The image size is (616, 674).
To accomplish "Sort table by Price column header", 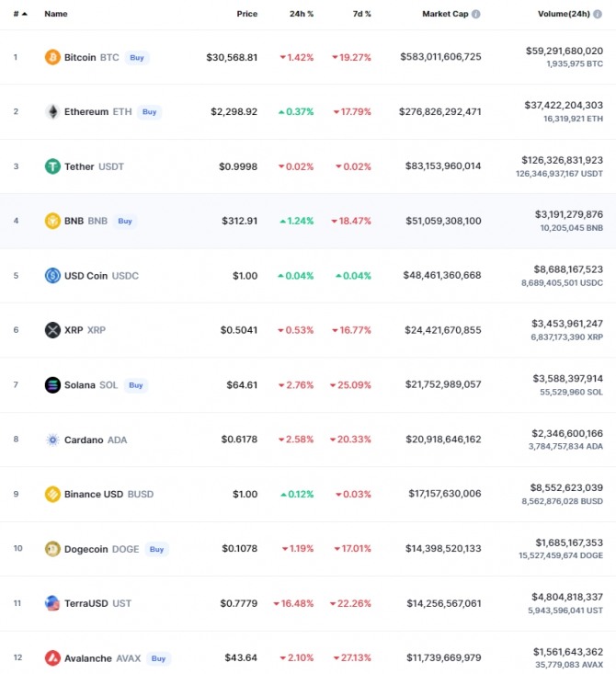I will tap(246, 15).
